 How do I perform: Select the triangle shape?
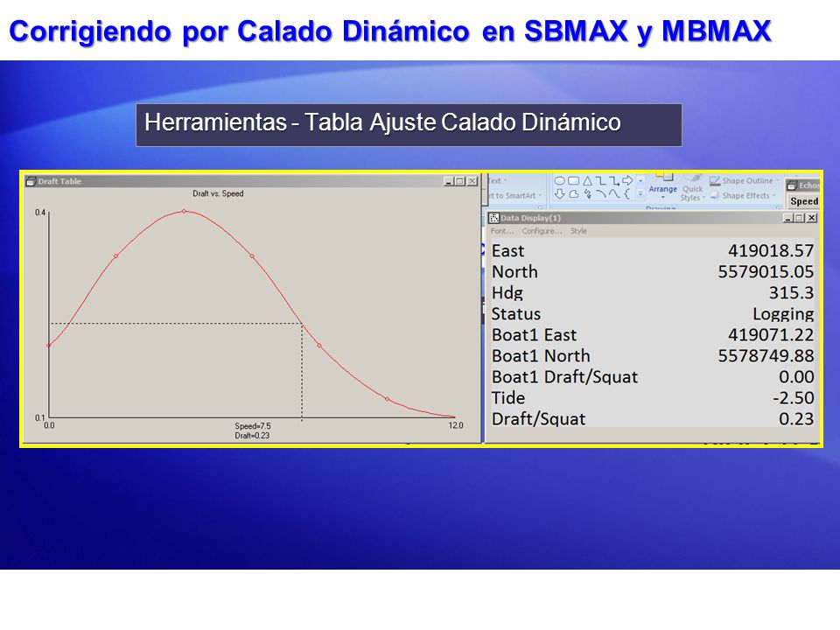pyautogui.click(x=588, y=180)
